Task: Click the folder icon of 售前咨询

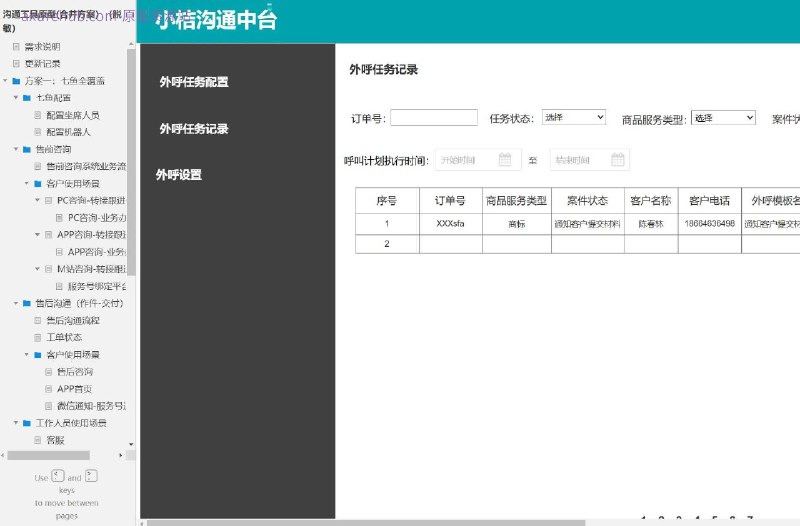Action: pyautogui.click(x=27, y=149)
